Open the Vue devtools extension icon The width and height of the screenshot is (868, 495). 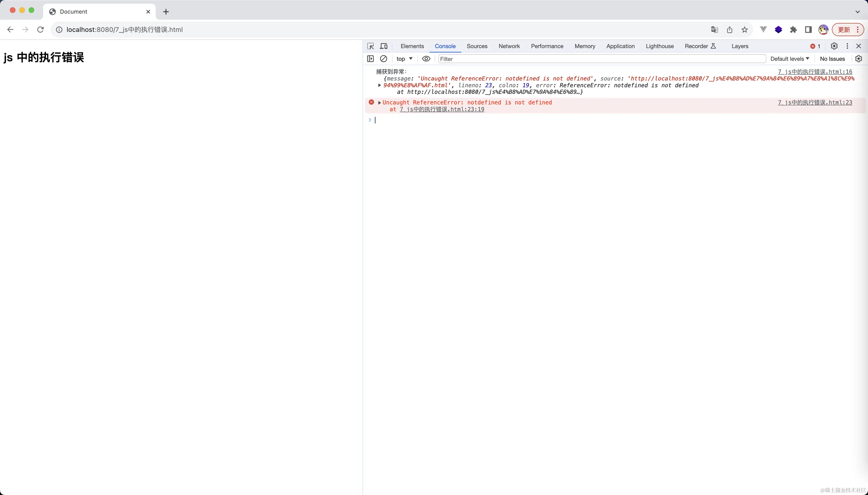[763, 30]
